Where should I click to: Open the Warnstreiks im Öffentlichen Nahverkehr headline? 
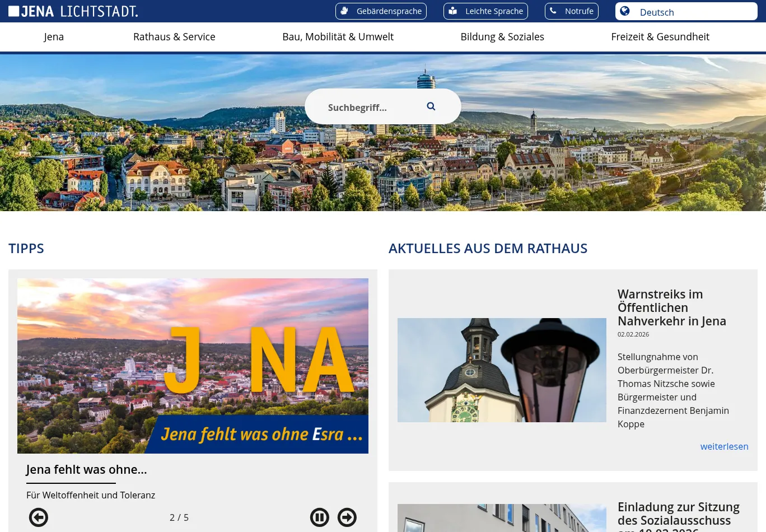pyautogui.click(x=671, y=307)
